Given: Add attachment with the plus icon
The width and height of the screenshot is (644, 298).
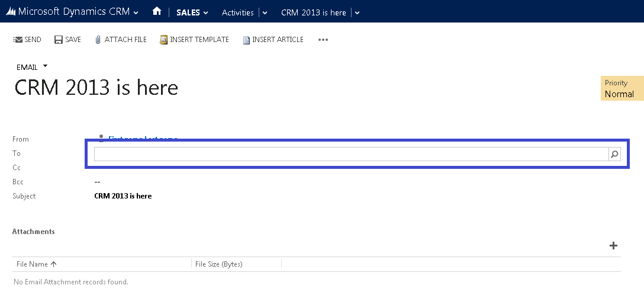Looking at the screenshot, I should pyautogui.click(x=613, y=246).
